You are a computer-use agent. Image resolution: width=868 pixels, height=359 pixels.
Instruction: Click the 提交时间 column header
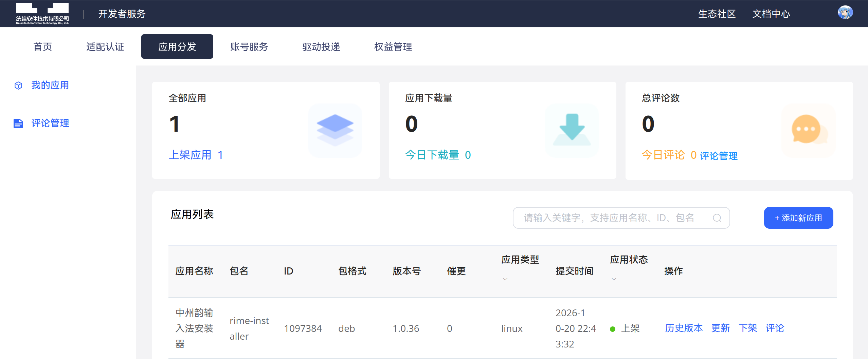(575, 271)
